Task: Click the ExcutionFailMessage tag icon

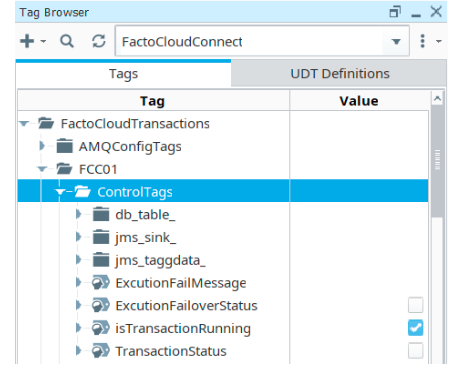Action: click(x=101, y=283)
